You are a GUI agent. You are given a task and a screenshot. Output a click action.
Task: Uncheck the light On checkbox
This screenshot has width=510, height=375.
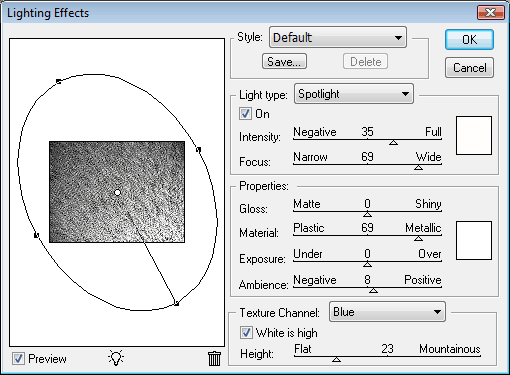(x=245, y=114)
